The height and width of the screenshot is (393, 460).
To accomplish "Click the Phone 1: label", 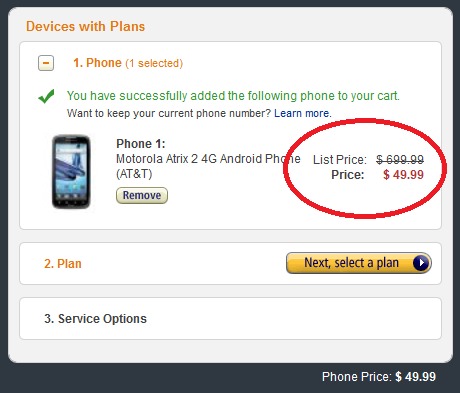I will [141, 144].
